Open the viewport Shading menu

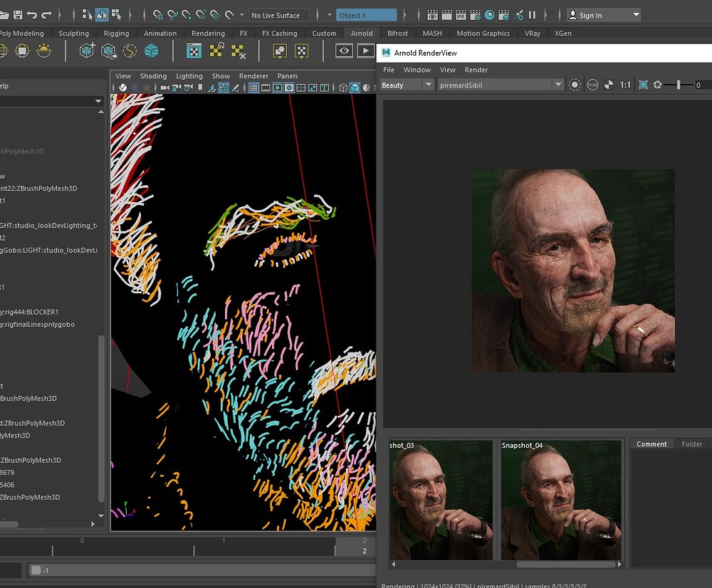pyautogui.click(x=153, y=76)
